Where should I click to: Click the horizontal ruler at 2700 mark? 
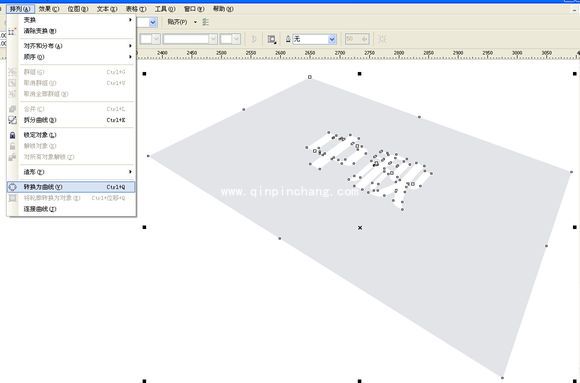340,54
